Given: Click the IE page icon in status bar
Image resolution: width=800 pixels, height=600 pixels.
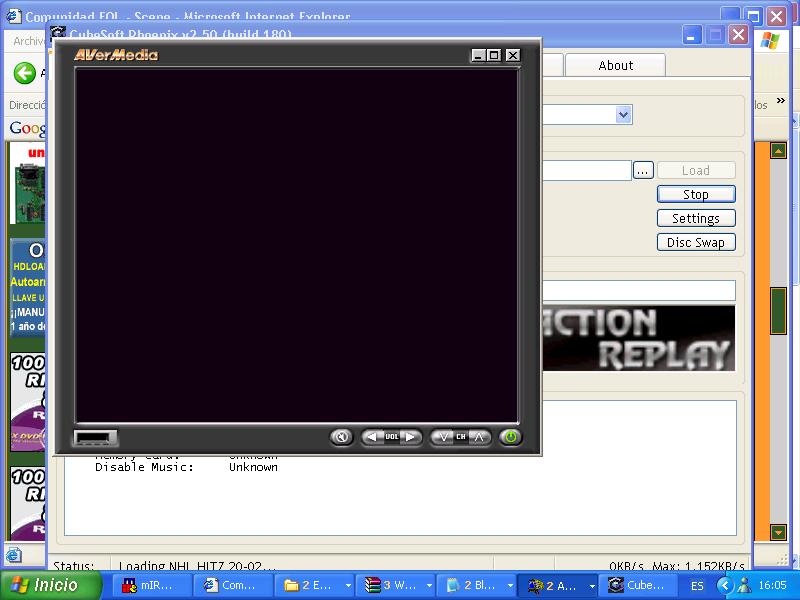Looking at the screenshot, I should pyautogui.click(x=14, y=555).
